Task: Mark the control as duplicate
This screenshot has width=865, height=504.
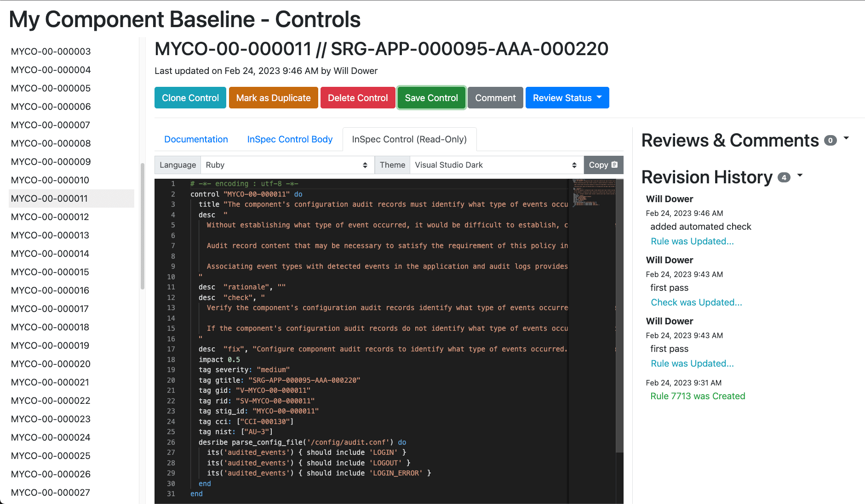Action: pyautogui.click(x=273, y=97)
